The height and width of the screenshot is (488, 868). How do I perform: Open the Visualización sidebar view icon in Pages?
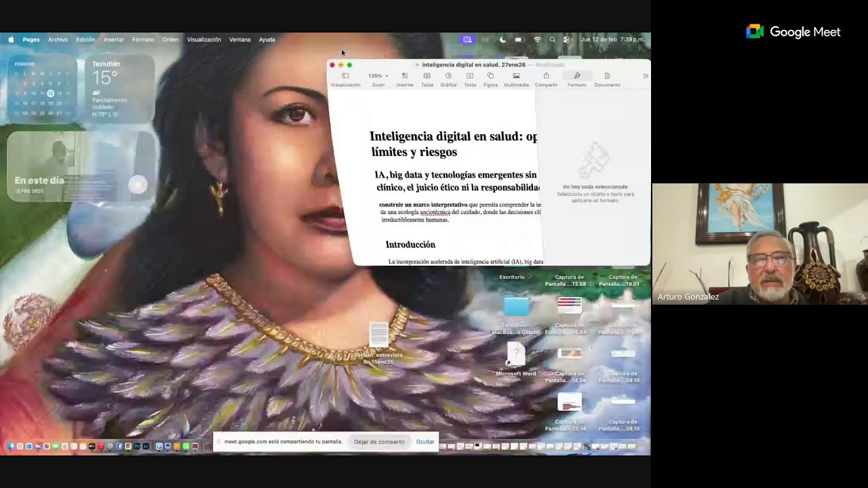(345, 76)
